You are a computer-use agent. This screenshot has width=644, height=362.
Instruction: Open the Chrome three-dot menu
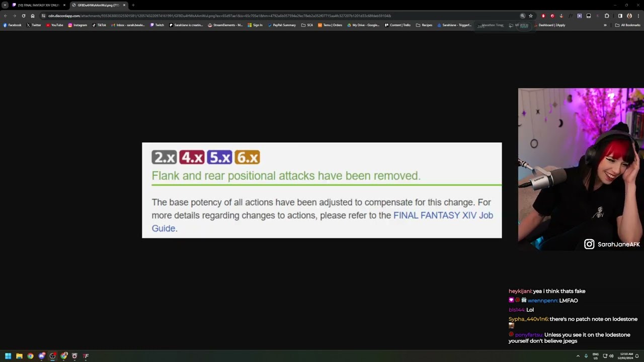[638, 16]
